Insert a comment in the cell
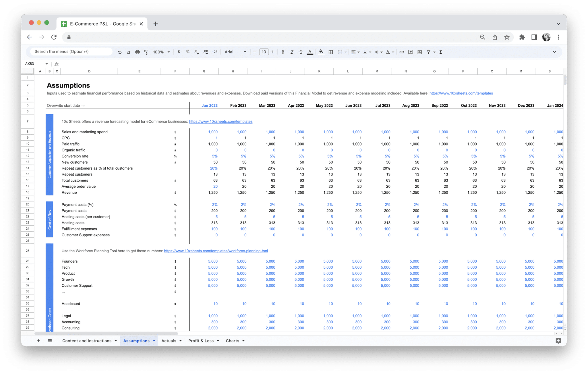The image size is (588, 374). click(411, 52)
